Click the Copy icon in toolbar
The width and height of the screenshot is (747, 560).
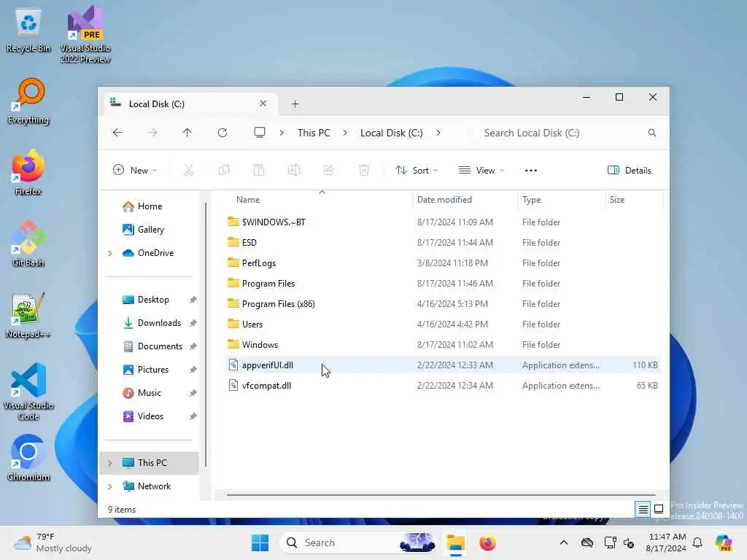point(224,170)
